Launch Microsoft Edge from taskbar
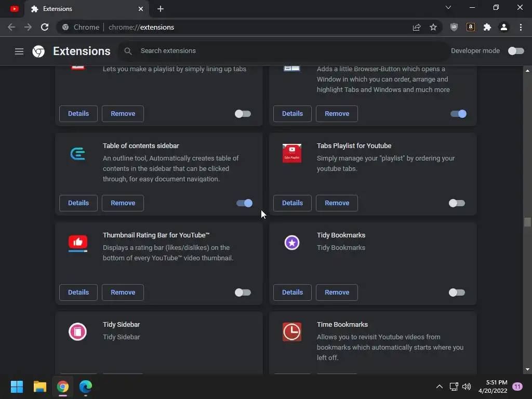 pyautogui.click(x=86, y=387)
